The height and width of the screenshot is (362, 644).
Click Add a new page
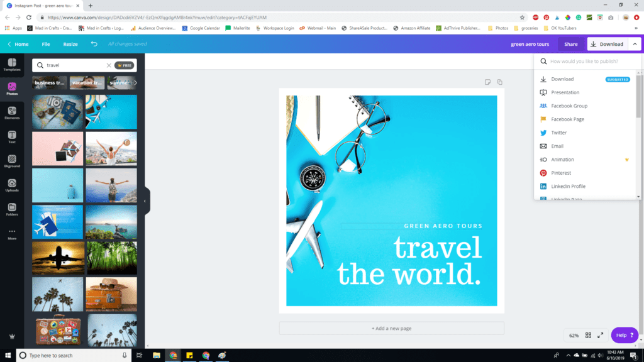point(391,327)
